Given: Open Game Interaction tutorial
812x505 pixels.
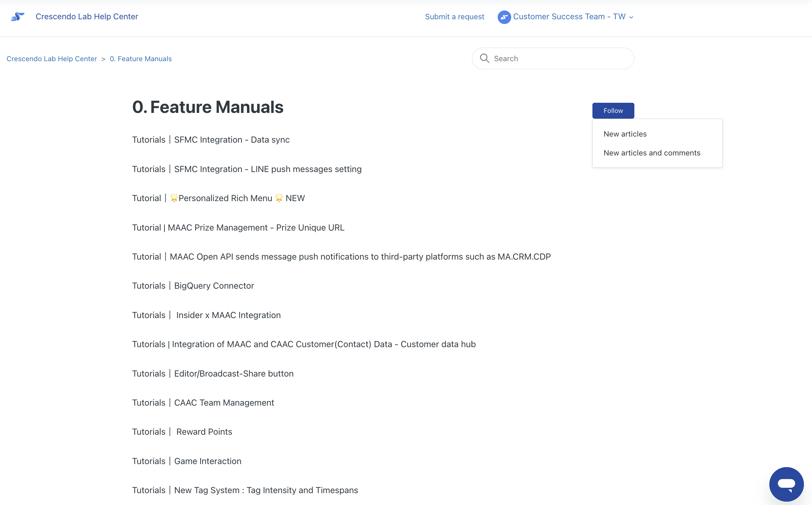Looking at the screenshot, I should pos(187,461).
